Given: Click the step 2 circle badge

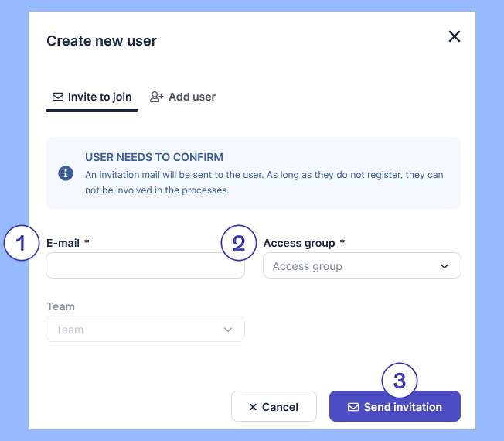Looking at the screenshot, I should click(x=239, y=243).
